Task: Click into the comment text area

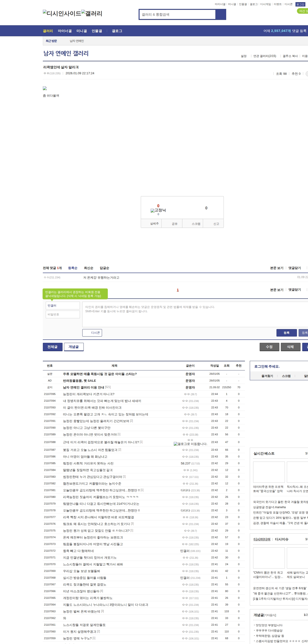Action: (195, 314)
